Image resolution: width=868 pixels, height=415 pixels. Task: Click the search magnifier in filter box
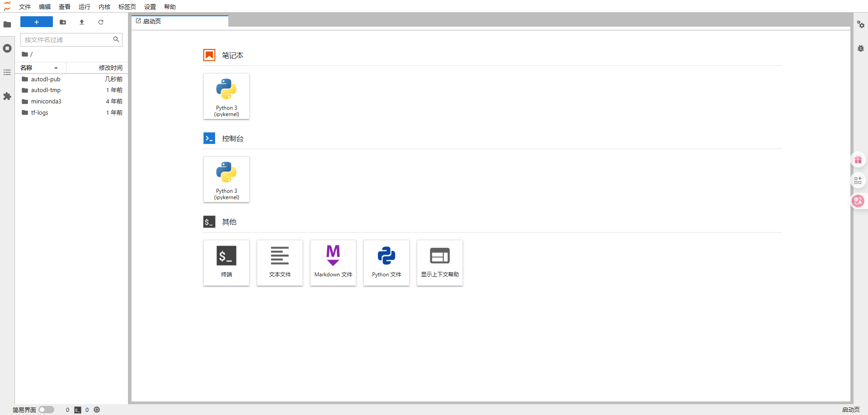(116, 39)
